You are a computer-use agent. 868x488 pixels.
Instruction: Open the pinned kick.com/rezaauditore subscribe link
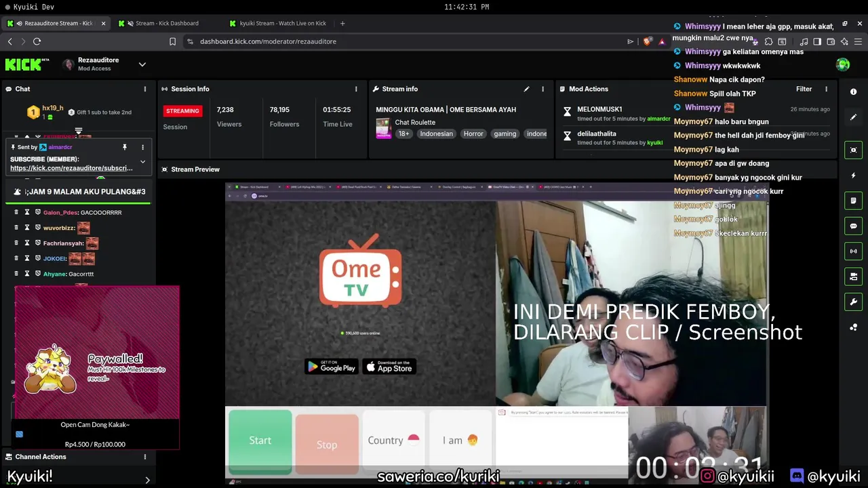click(x=71, y=168)
